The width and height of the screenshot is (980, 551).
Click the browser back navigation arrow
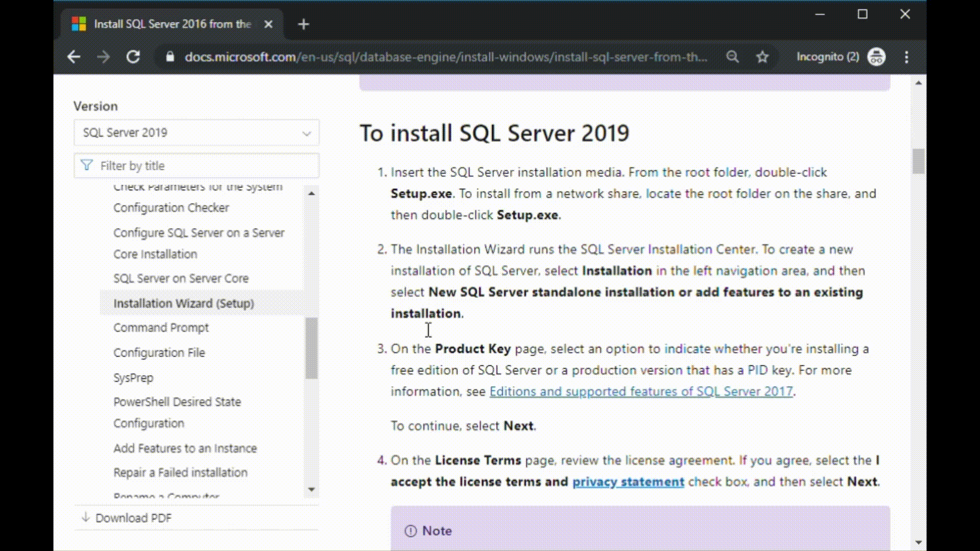point(75,57)
